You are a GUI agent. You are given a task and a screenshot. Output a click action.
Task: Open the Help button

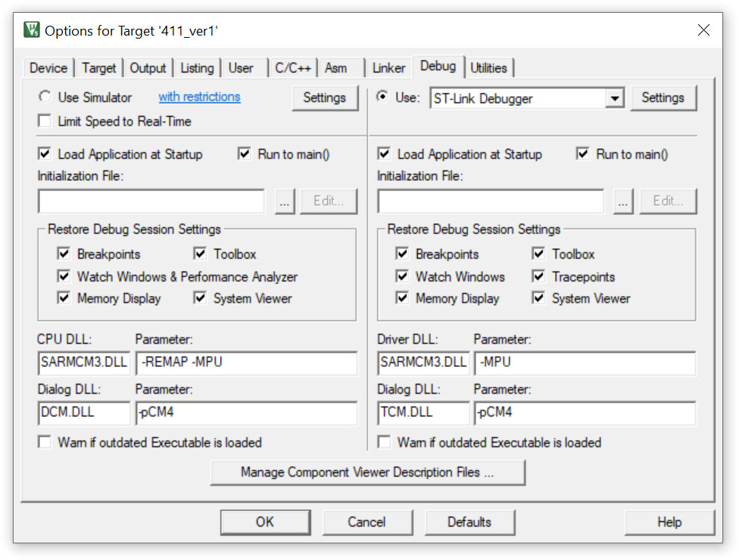coord(669,522)
